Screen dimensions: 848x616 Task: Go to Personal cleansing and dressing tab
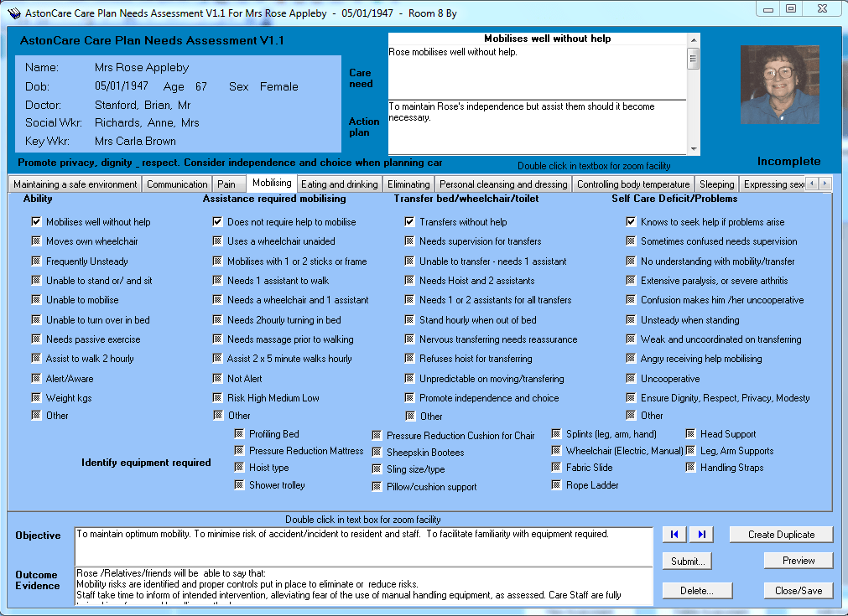click(503, 184)
